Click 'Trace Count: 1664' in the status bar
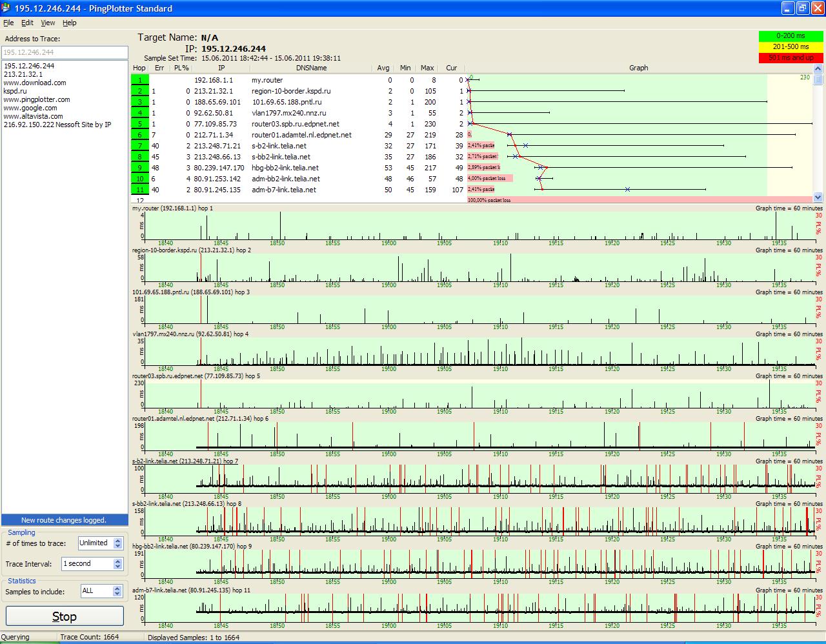Image resolution: width=826 pixels, height=644 pixels. [x=89, y=638]
